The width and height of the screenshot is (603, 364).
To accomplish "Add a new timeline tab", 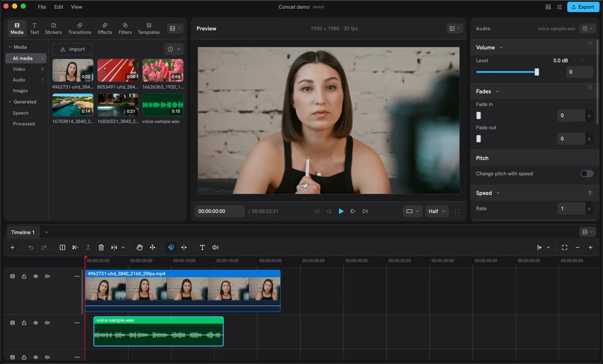I will [46, 232].
